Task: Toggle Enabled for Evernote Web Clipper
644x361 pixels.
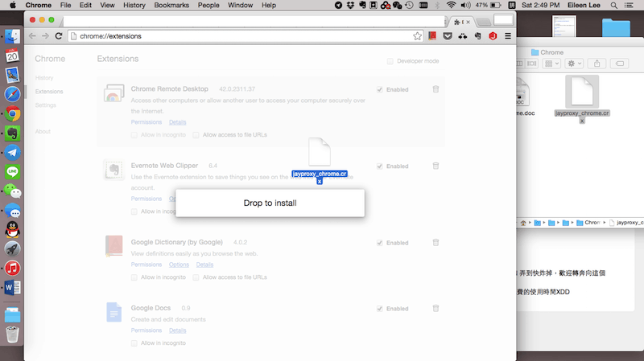Action: pyautogui.click(x=379, y=166)
